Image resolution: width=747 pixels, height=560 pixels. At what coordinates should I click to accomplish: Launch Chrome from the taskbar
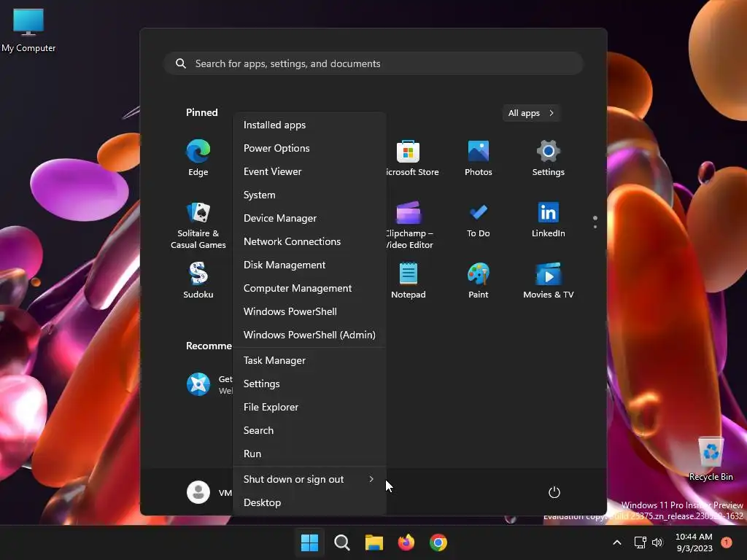tap(438, 542)
